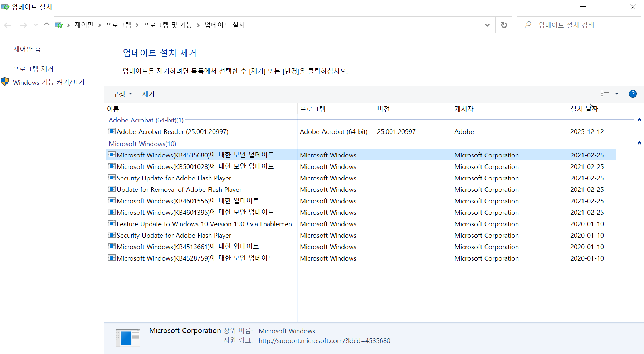Maximize the 업데이트 설치 window
This screenshot has width=644, height=354.
(x=608, y=7)
